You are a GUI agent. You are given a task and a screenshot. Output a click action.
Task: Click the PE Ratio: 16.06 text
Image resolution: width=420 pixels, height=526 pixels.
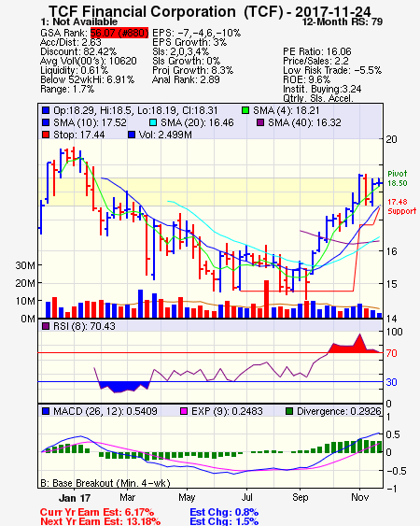click(317, 51)
